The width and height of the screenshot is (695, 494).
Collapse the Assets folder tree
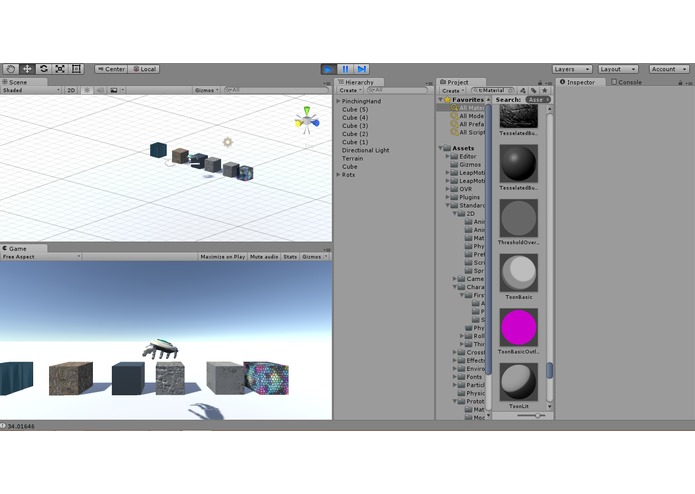tap(441, 148)
